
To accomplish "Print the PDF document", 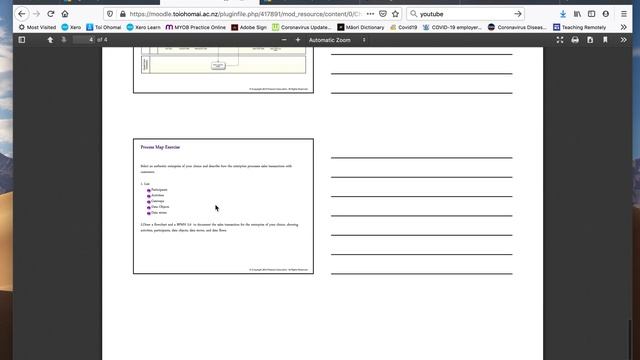I will pos(575,40).
